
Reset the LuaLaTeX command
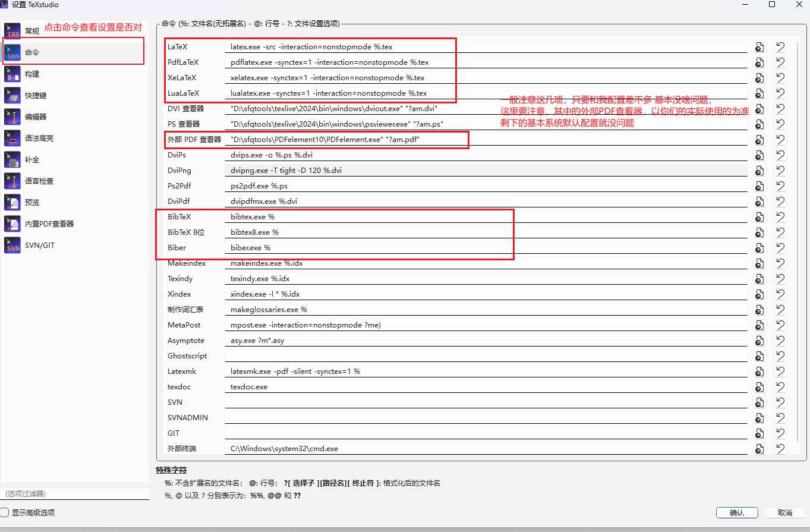pyautogui.click(x=780, y=93)
